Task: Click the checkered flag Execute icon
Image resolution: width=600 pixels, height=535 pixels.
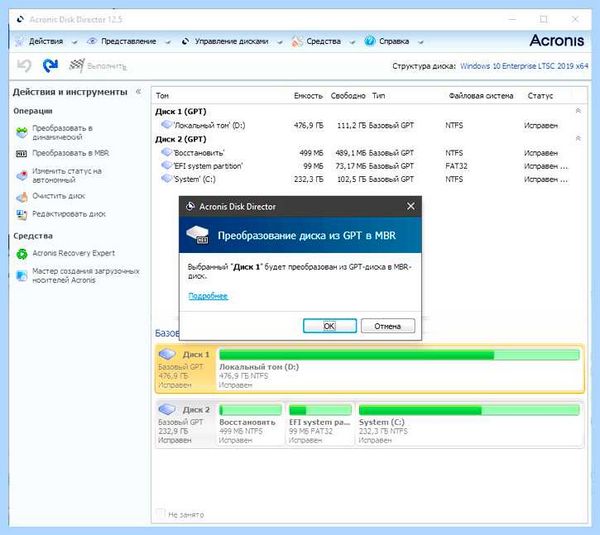Action: pos(77,65)
